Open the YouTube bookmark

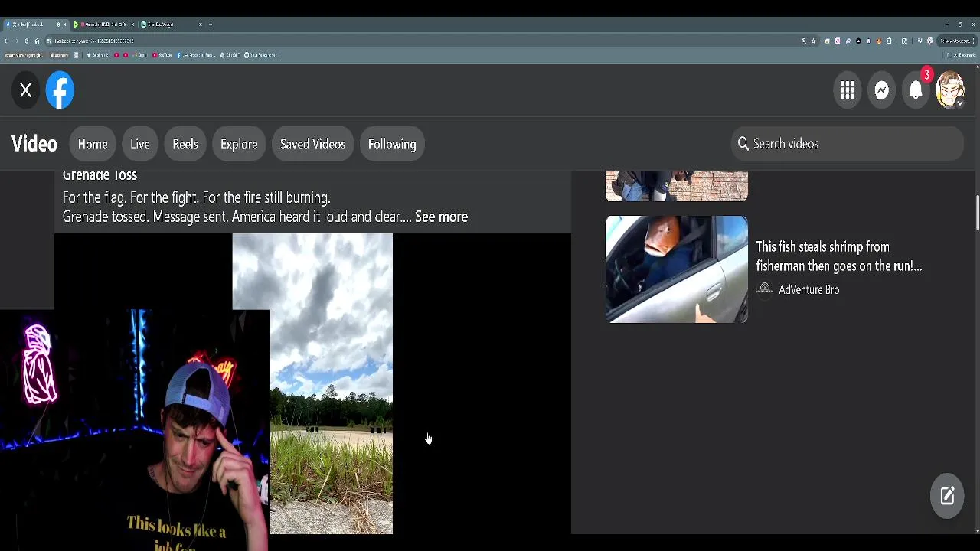[162, 55]
